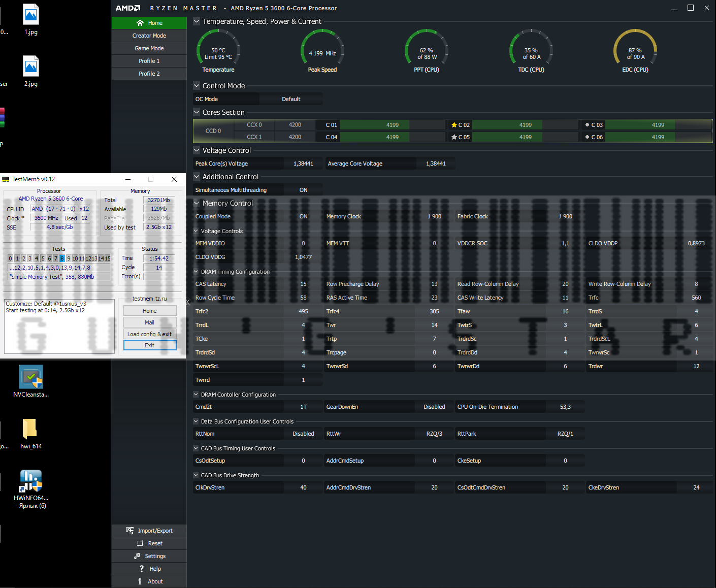Click the star icon beside core C 05
The height and width of the screenshot is (588, 716).
click(x=454, y=137)
